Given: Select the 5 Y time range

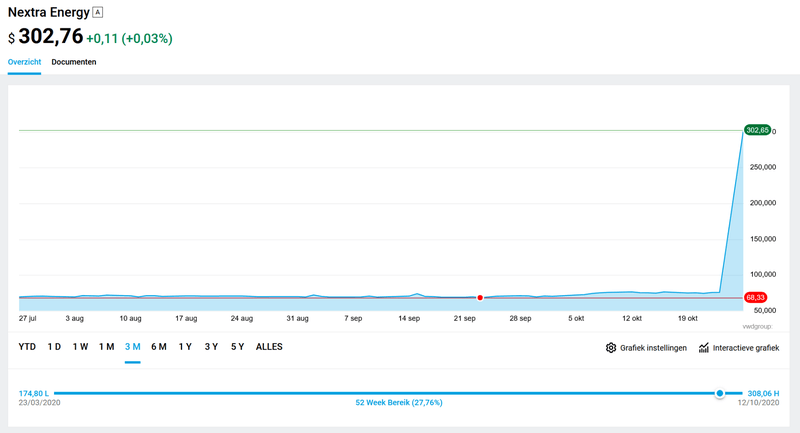Looking at the screenshot, I should pyautogui.click(x=237, y=347).
